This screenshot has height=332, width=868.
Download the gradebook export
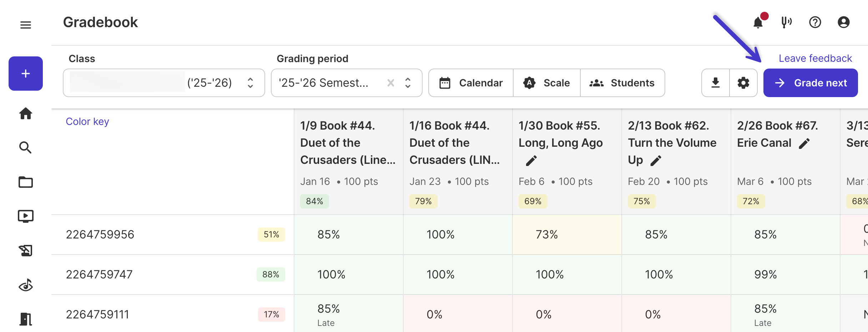[716, 83]
